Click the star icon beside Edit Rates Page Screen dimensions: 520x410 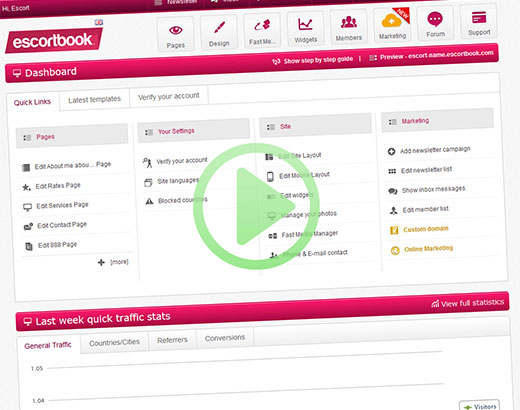coord(26,187)
